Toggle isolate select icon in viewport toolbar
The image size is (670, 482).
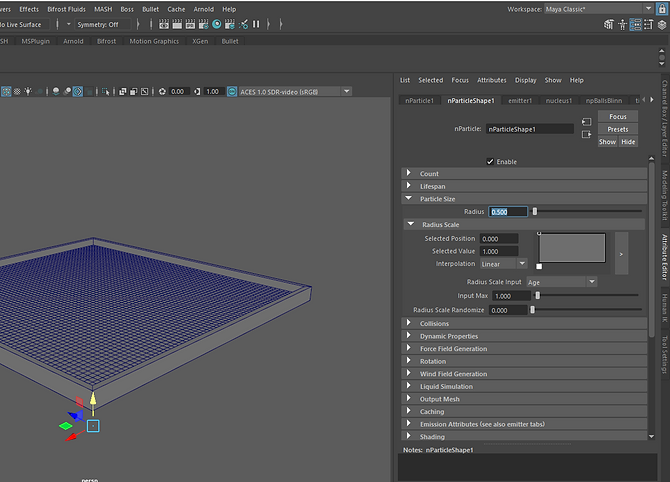106,91
